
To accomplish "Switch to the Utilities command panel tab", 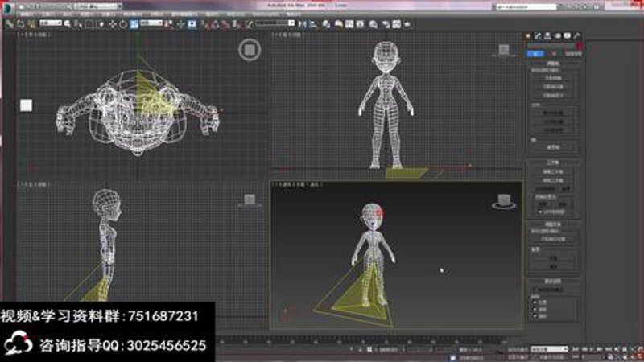I will click(577, 36).
